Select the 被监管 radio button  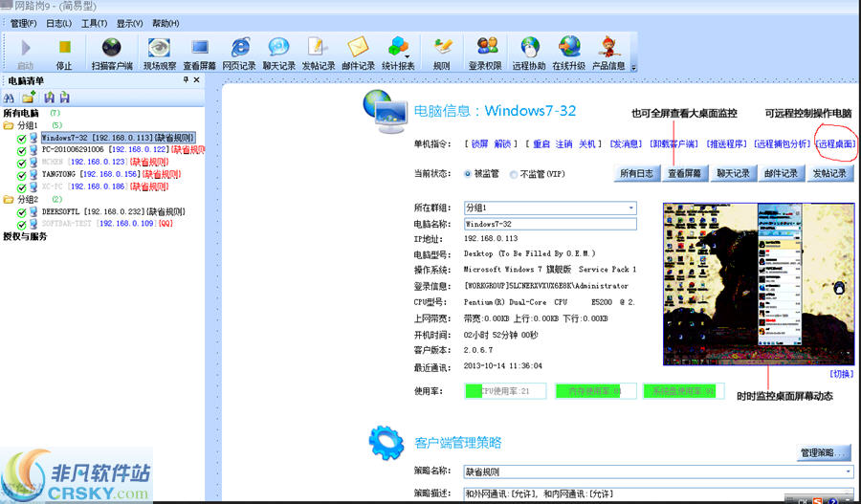(468, 174)
